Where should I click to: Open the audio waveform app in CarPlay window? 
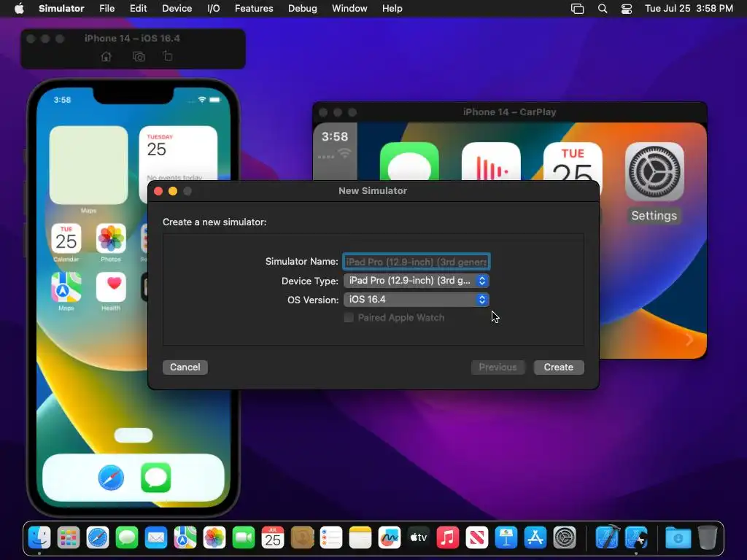(491, 161)
